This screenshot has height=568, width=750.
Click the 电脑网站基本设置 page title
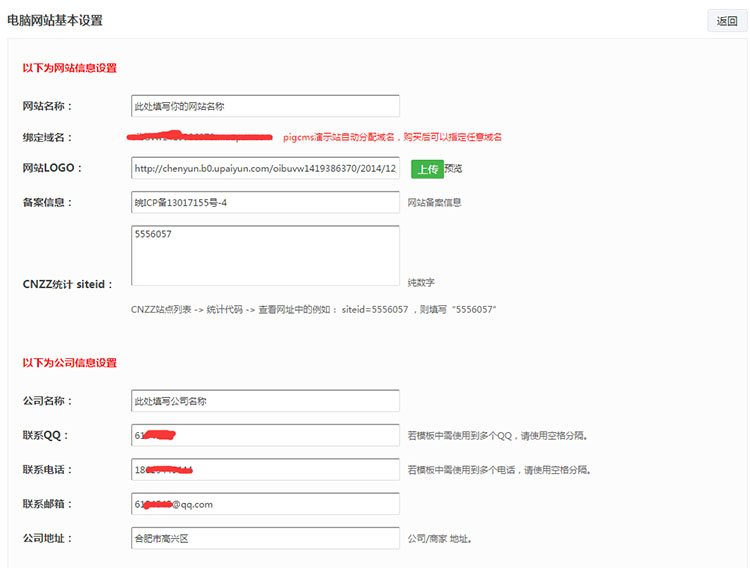point(55,20)
